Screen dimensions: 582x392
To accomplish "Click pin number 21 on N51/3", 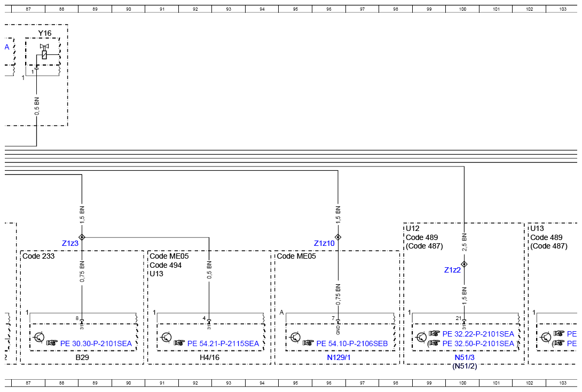I will 459,318.
